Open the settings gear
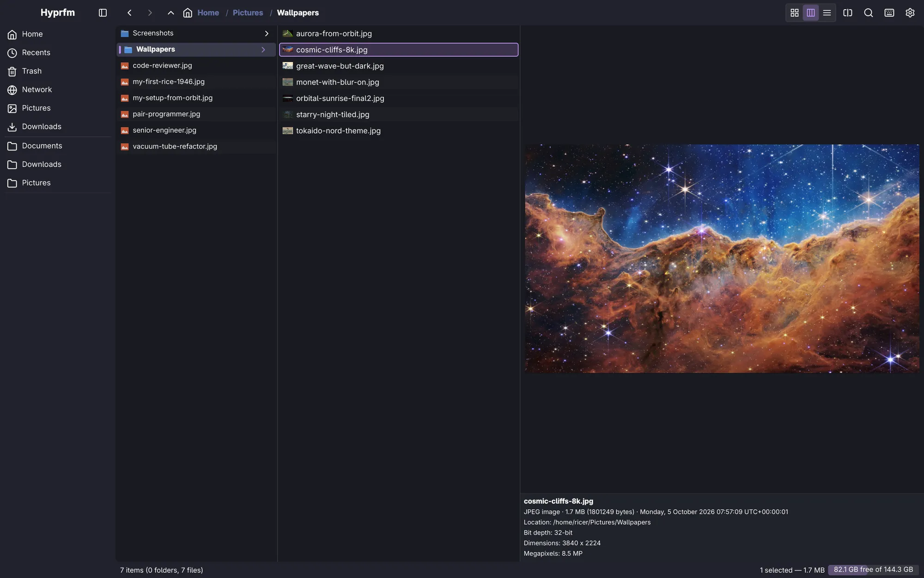This screenshot has height=578, width=924. tap(910, 13)
